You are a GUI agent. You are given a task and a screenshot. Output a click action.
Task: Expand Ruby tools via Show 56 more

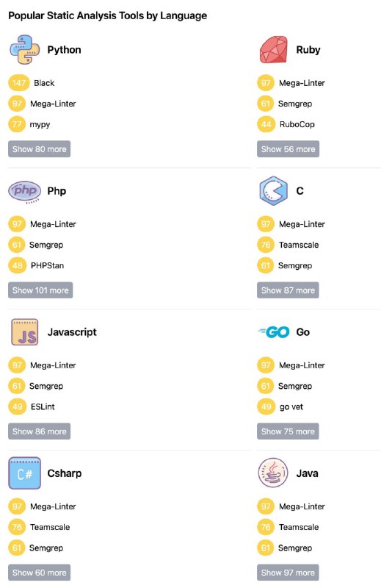click(x=288, y=149)
